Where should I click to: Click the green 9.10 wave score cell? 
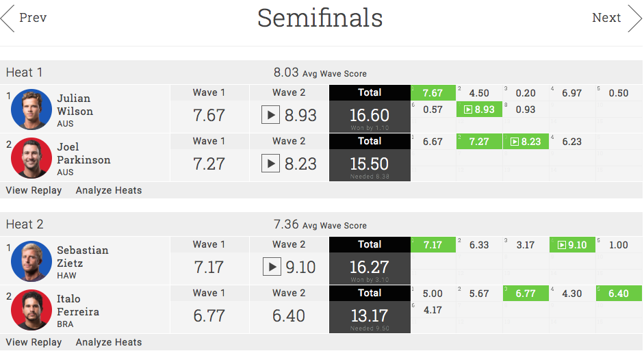pos(572,245)
